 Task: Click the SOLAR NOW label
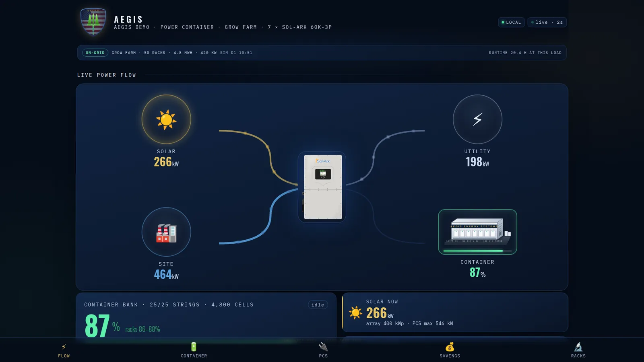click(382, 302)
